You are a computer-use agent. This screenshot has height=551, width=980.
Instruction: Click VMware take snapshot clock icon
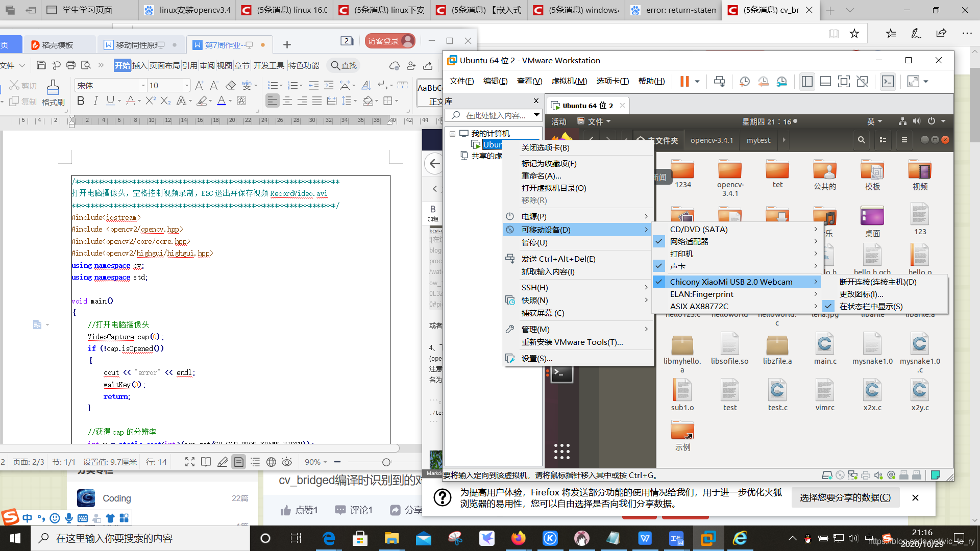pyautogui.click(x=745, y=81)
